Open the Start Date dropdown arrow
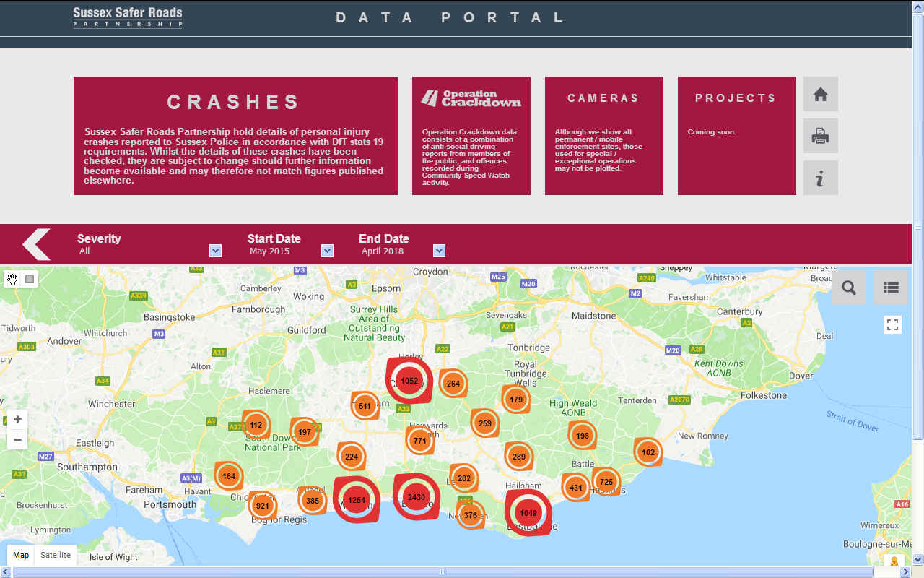The width and height of the screenshot is (924, 578). pos(328,251)
